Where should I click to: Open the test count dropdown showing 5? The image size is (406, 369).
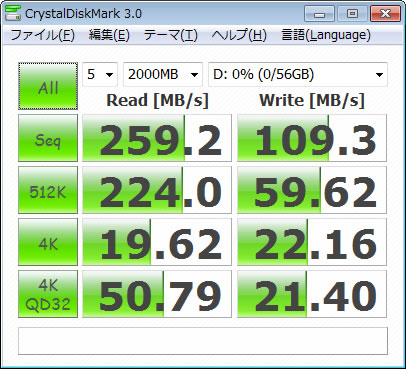[x=100, y=74]
